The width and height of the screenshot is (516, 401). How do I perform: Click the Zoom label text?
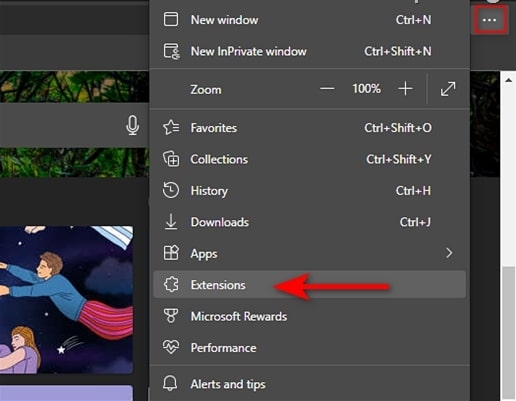(x=206, y=90)
